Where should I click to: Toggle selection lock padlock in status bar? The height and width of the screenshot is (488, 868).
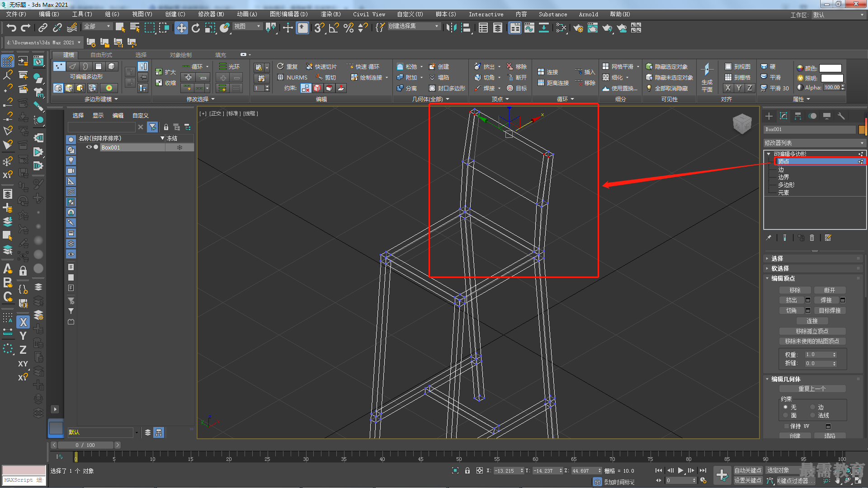coord(467,470)
